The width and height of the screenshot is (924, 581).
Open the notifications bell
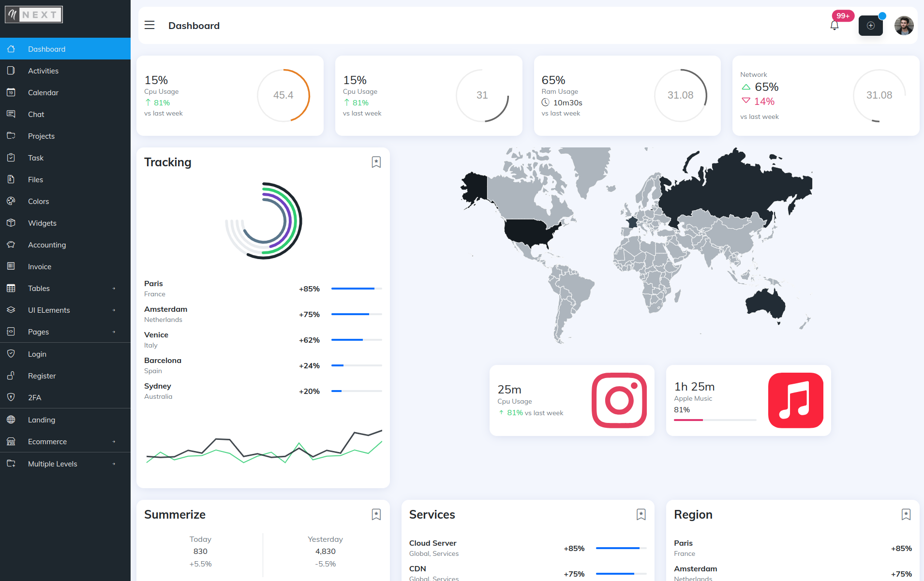pos(834,26)
